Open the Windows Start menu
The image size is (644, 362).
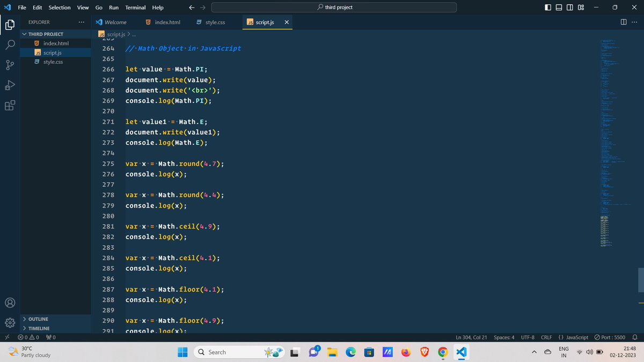182,352
